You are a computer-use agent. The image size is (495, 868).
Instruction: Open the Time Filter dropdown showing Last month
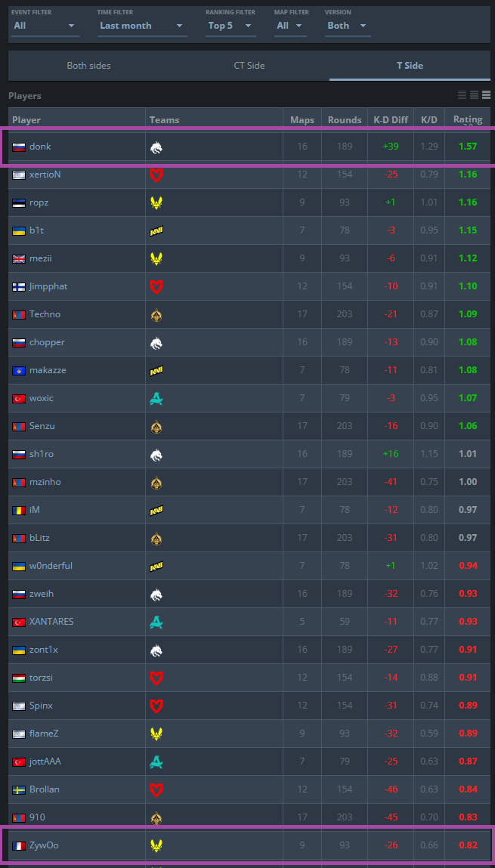[142, 26]
